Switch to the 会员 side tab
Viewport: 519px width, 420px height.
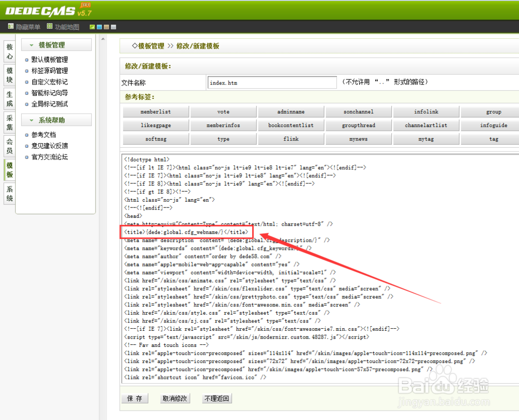coord(9,146)
